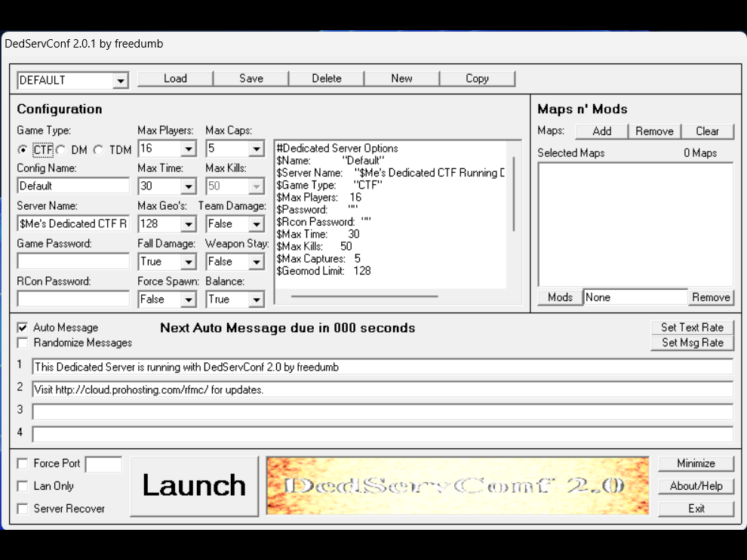This screenshot has height=560, width=747.
Task: Click the Delete profile button
Action: click(x=326, y=78)
